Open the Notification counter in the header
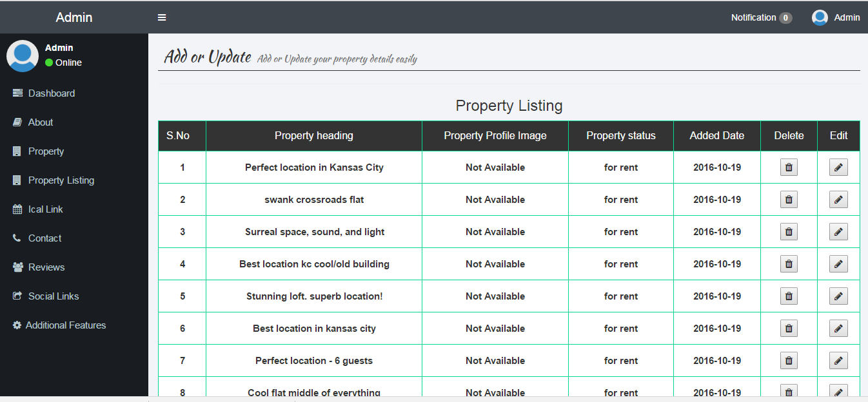The height and width of the screenshot is (402, 868). click(x=761, y=17)
